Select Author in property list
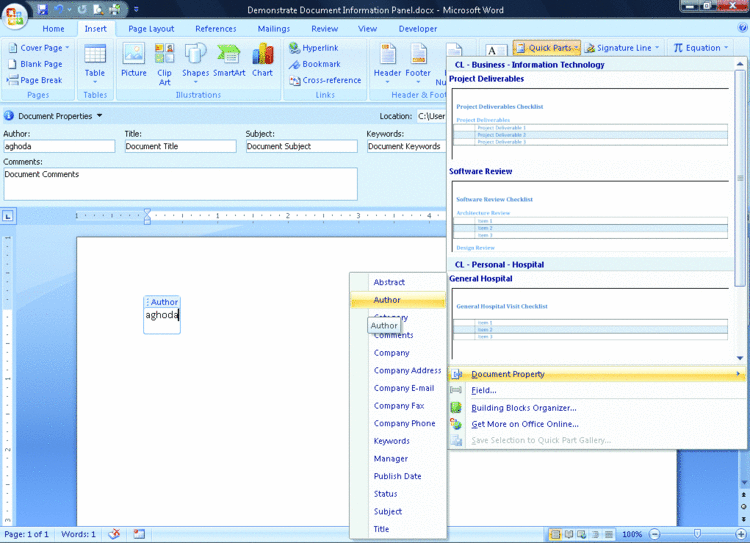750x543 pixels. (398, 300)
